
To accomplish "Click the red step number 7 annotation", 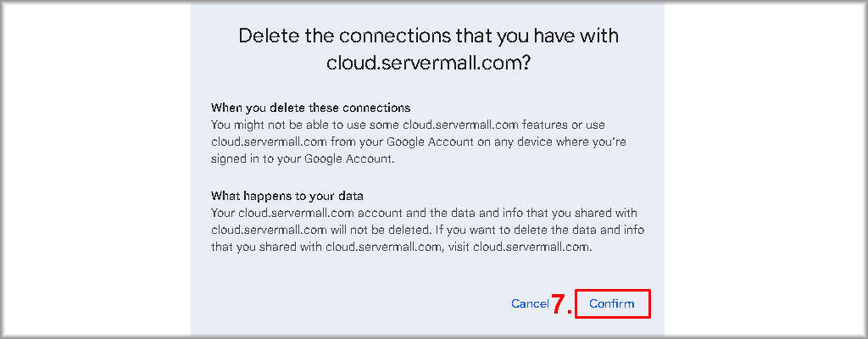I will 560,304.
